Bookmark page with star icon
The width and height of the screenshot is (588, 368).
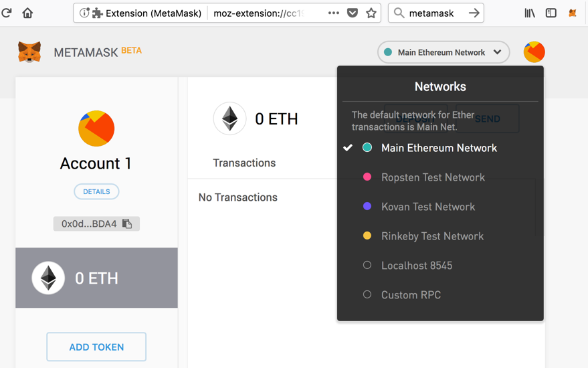[371, 13]
